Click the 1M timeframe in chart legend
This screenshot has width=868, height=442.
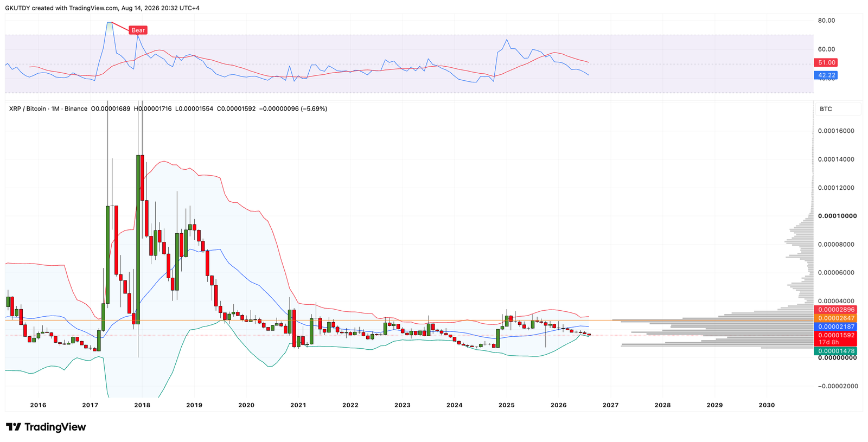tap(55, 109)
